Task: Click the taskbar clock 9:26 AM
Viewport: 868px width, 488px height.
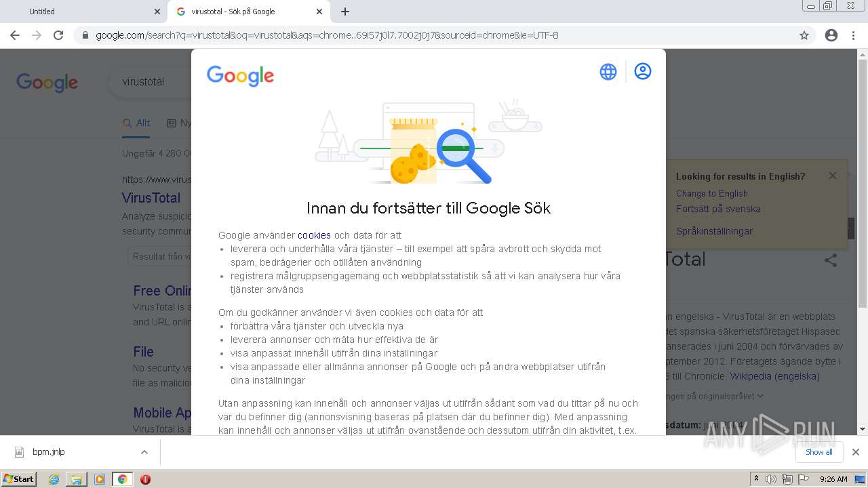Action: coord(833,479)
